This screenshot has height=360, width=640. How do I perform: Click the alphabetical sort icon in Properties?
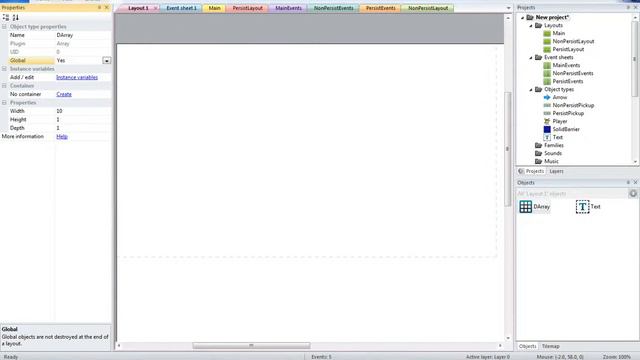point(16,18)
